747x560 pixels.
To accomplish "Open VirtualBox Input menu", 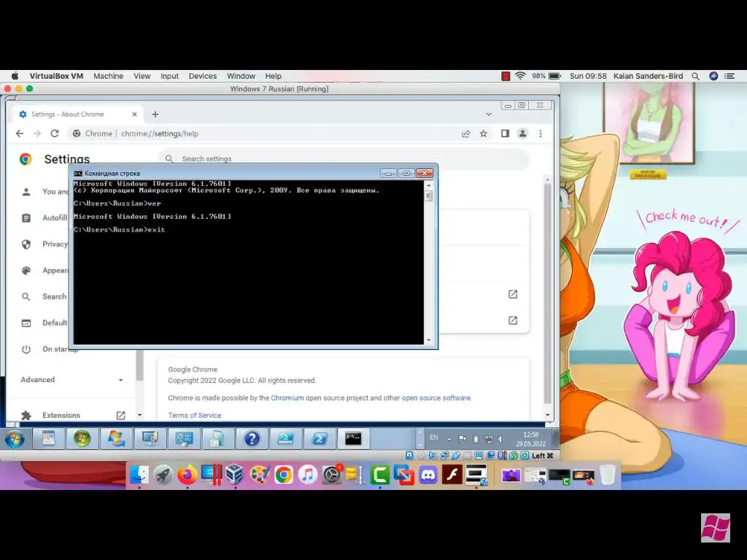I will [169, 76].
